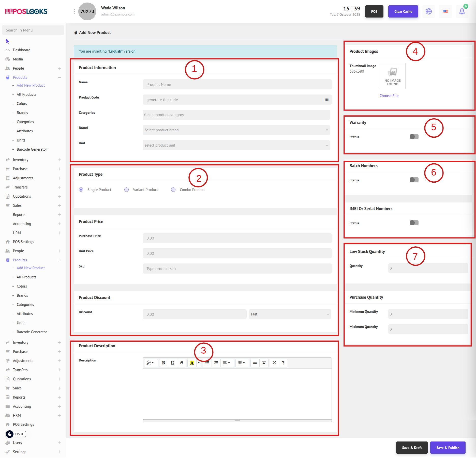Apply the yellow highlight color button

192,363
